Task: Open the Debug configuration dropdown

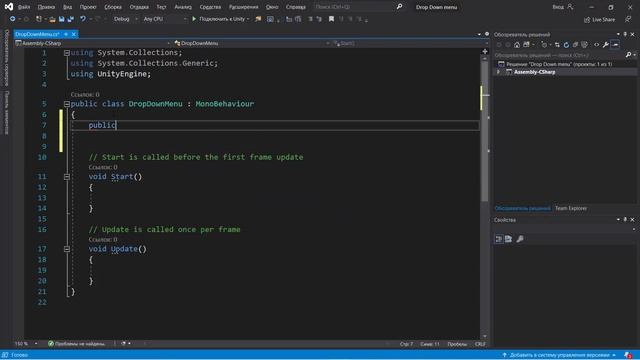Action: [125, 19]
